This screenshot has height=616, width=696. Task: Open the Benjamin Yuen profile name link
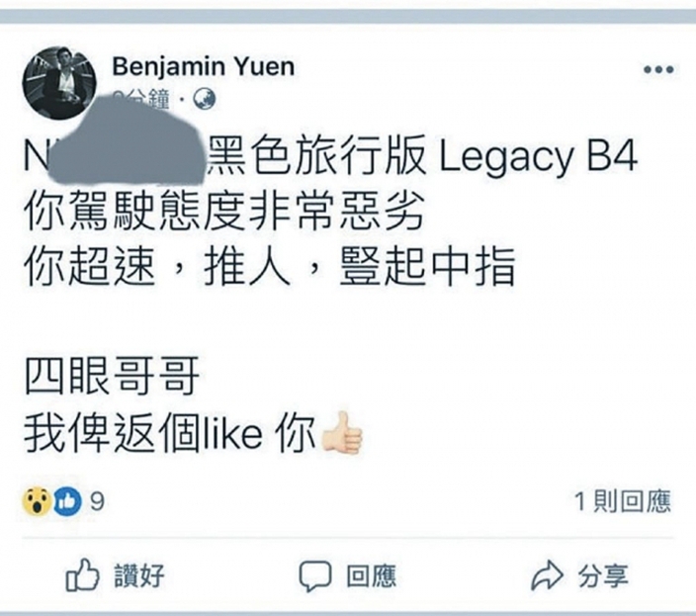pyautogui.click(x=204, y=67)
